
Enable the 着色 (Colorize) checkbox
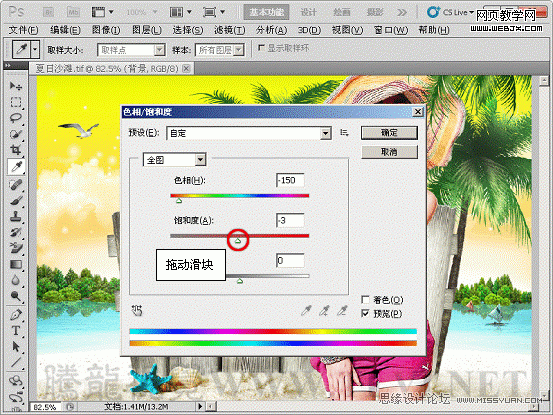(x=365, y=300)
